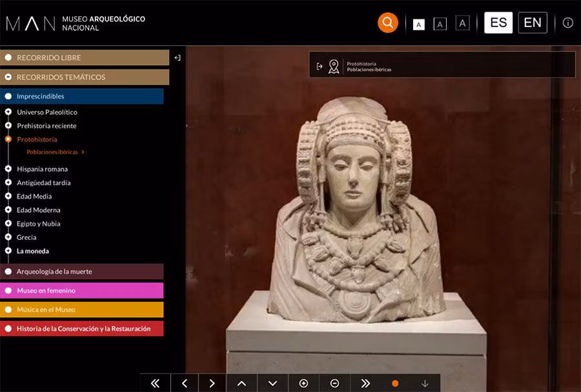
Task: Click the location pin icon near Protohistoria label
Action: pyautogui.click(x=334, y=64)
